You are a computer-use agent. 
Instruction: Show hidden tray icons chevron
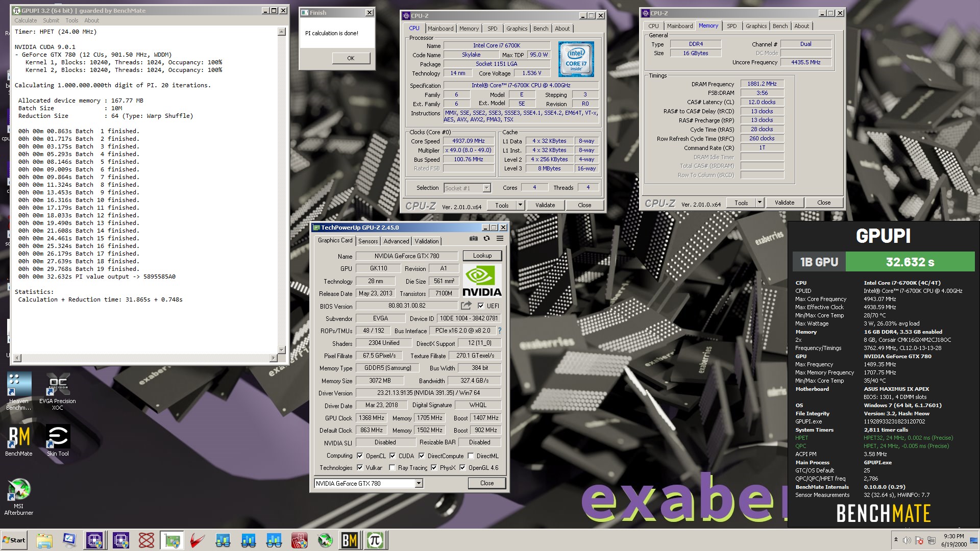(x=896, y=540)
